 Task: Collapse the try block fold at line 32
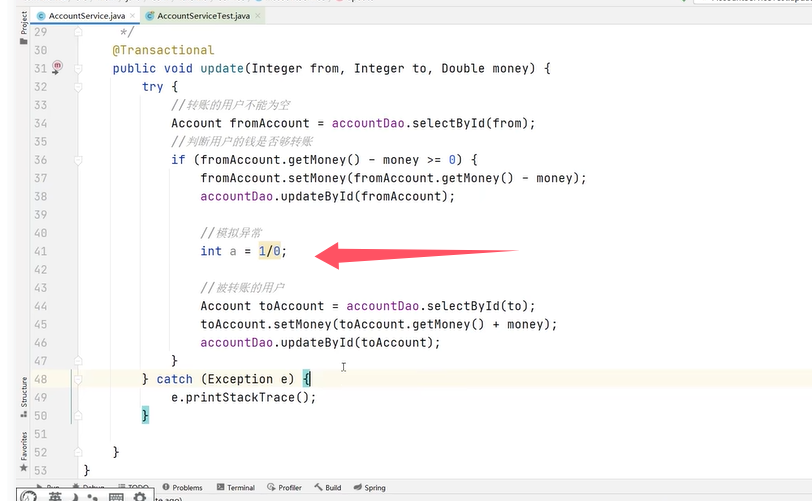[x=78, y=87]
